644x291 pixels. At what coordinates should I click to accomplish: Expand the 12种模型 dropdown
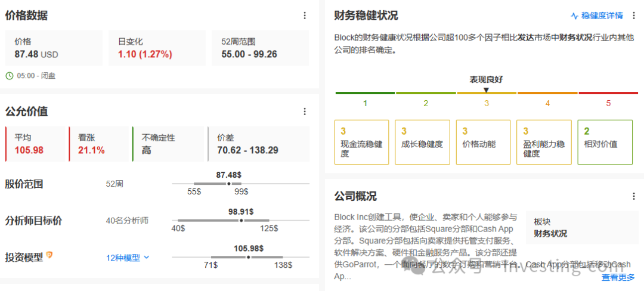tap(128, 258)
